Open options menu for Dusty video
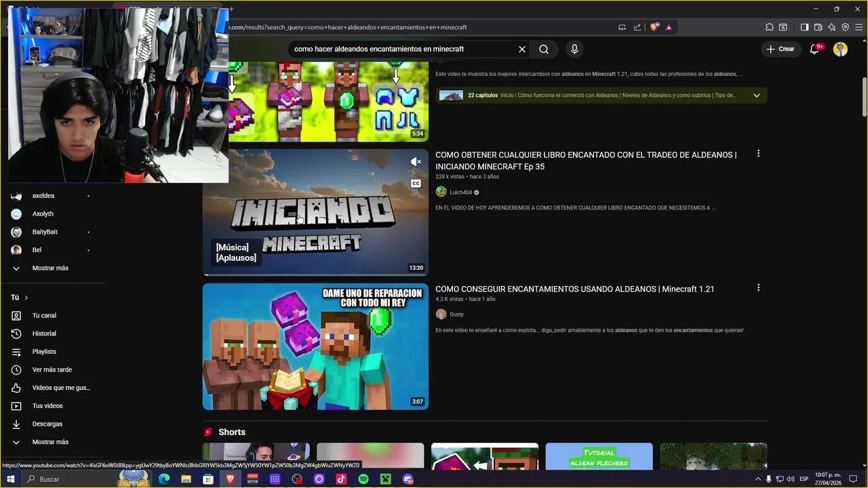Screen dimensions: 868x488 pyautogui.click(x=758, y=288)
